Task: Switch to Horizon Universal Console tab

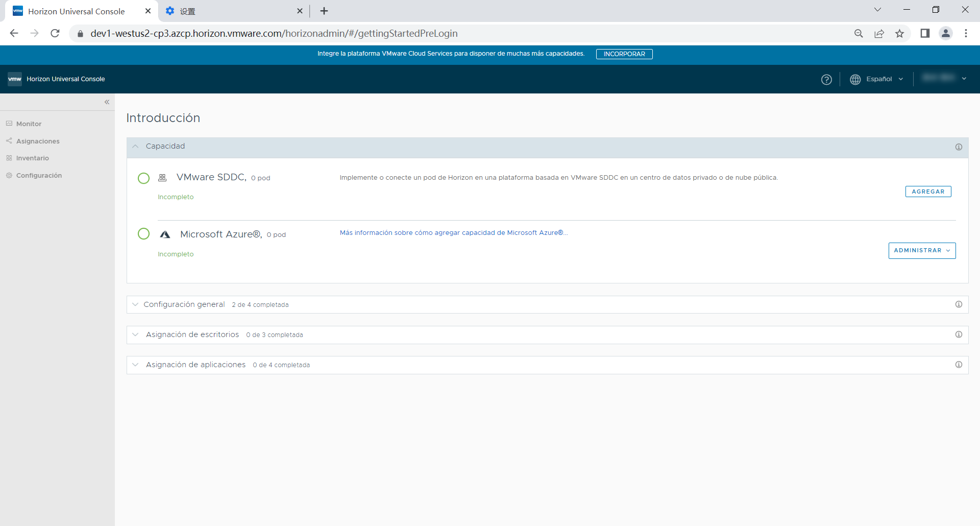Action: click(x=77, y=11)
